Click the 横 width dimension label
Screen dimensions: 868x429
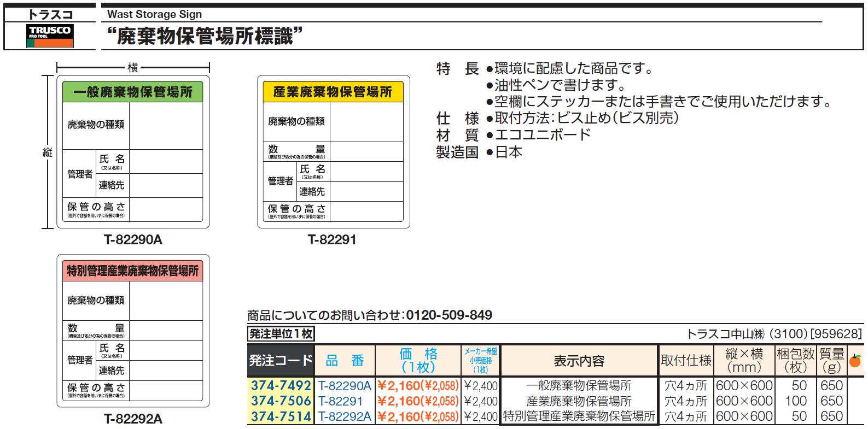click(132, 68)
